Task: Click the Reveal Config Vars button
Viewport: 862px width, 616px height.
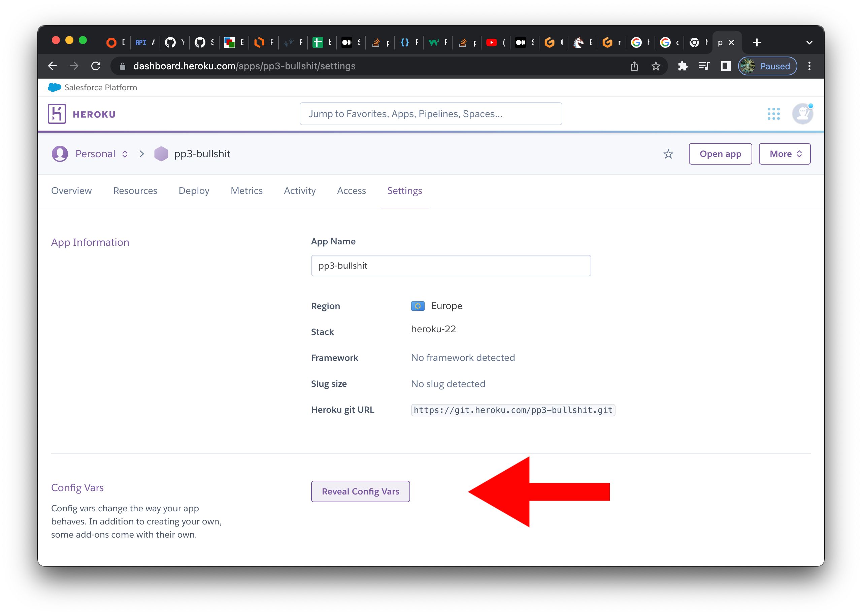Action: (x=360, y=491)
